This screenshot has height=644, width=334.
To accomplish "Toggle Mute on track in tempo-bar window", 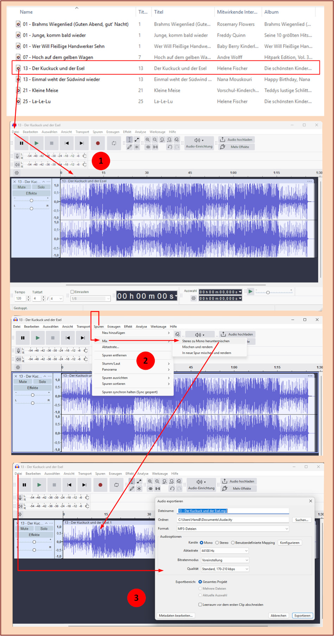I will click(x=21, y=187).
